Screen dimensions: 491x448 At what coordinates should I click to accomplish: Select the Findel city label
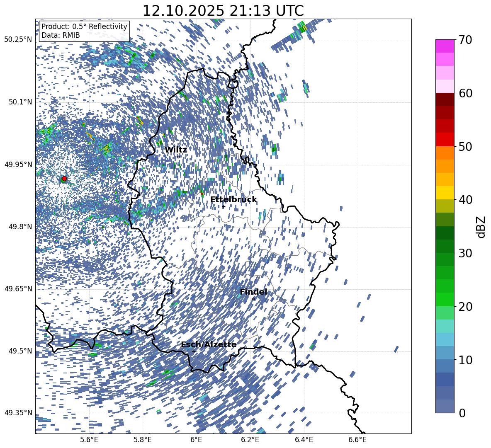[x=253, y=292]
